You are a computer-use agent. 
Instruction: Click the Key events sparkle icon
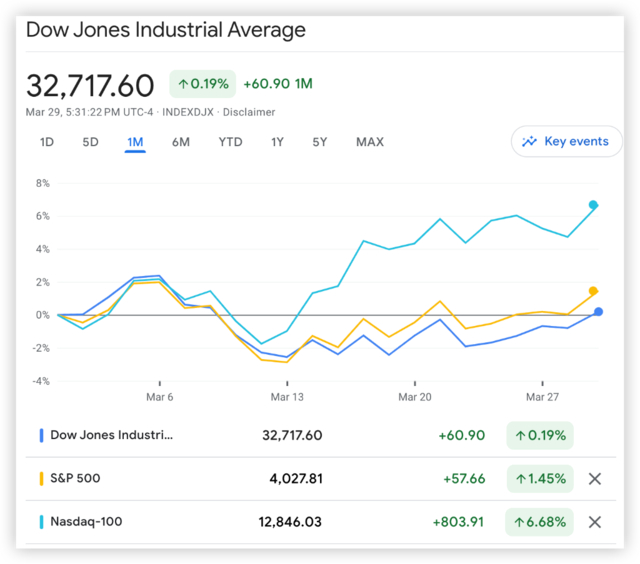530,142
